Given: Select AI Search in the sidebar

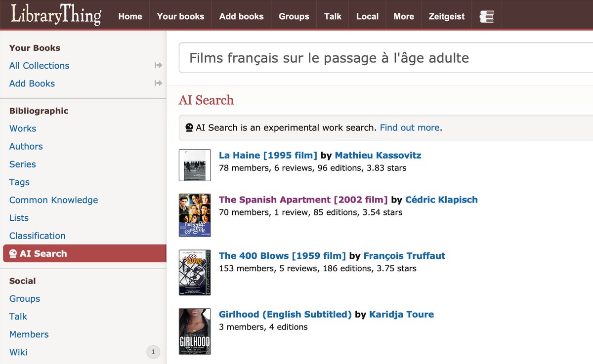Looking at the screenshot, I should click(x=85, y=253).
